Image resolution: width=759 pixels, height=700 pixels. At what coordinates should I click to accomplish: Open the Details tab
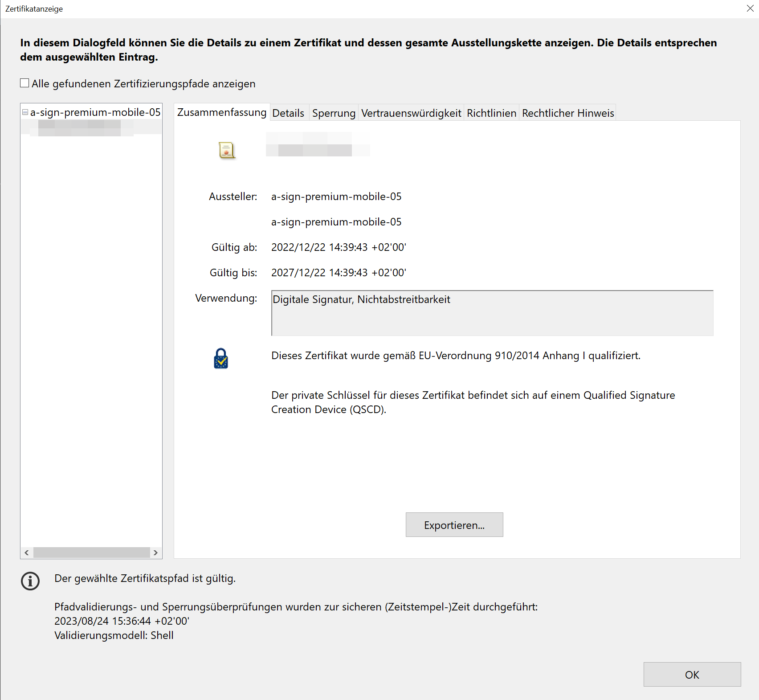coord(288,113)
